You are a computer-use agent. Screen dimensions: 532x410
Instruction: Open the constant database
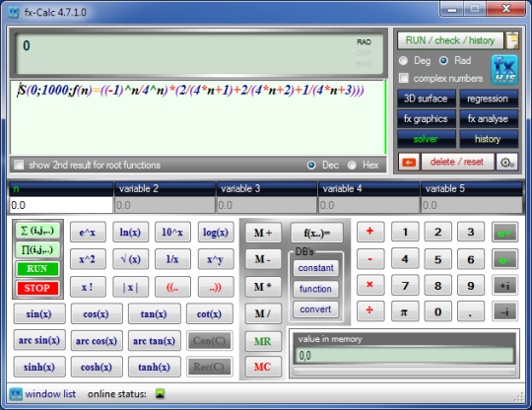click(316, 268)
